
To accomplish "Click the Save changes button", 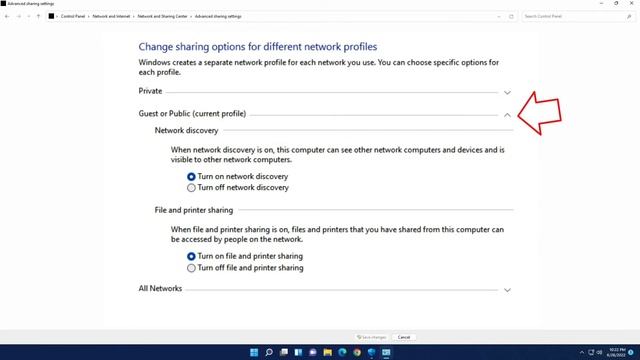I will [371, 337].
